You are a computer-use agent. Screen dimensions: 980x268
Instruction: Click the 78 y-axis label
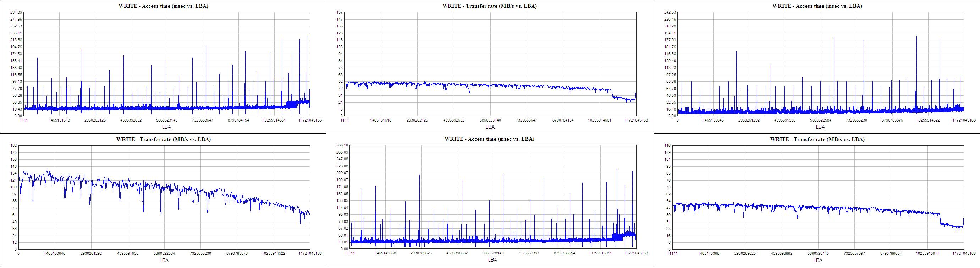click(x=668, y=180)
